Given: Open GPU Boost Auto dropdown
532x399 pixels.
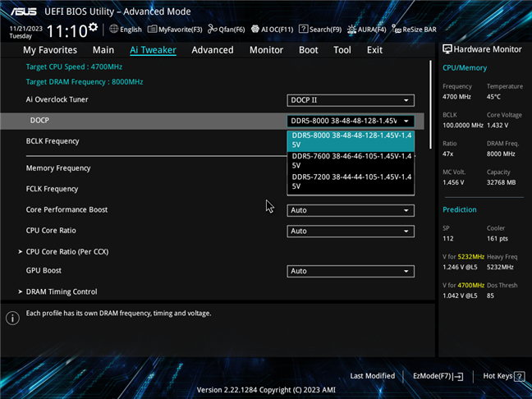Looking at the screenshot, I should click(351, 271).
